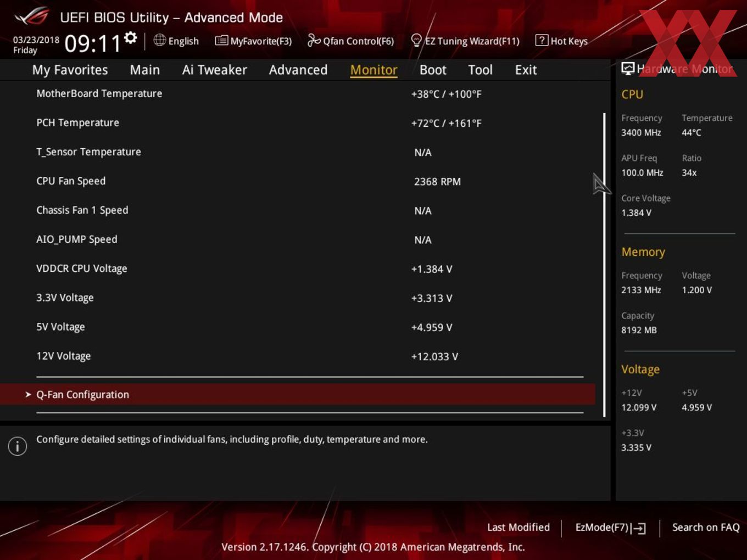The image size is (747, 560).
Task: Switch to the Main tab
Action: [145, 70]
